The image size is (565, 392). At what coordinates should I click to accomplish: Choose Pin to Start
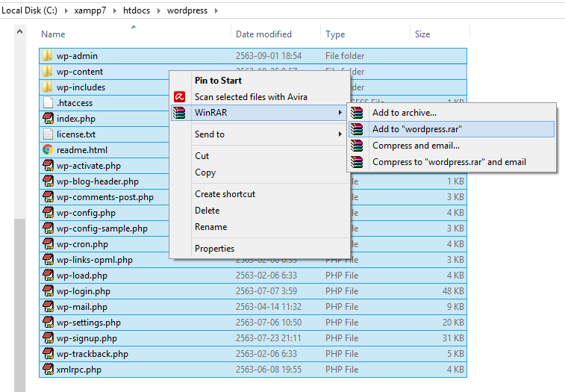pyautogui.click(x=260, y=81)
